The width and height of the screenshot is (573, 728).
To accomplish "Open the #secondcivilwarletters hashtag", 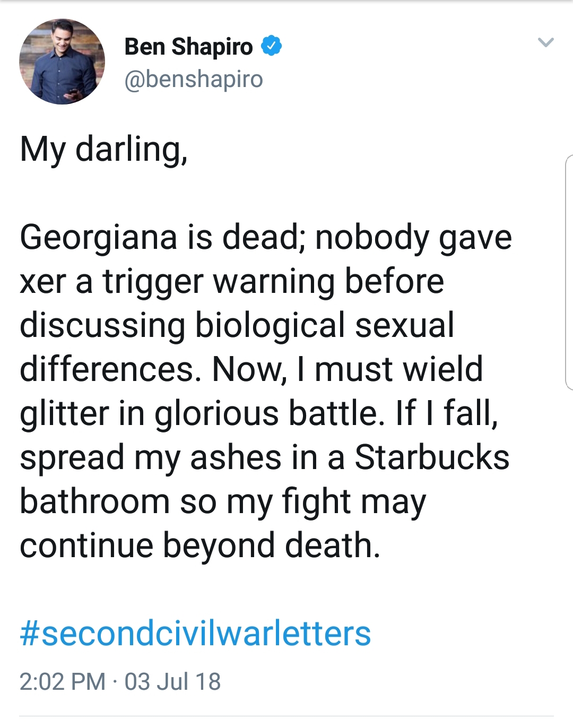I will click(195, 633).
